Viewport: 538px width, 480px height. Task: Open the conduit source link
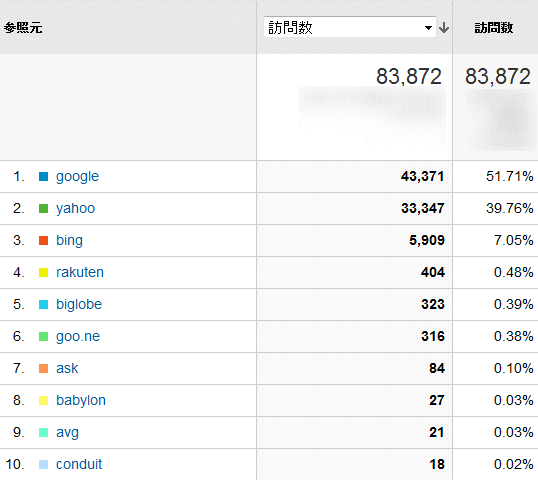pyautogui.click(x=79, y=465)
